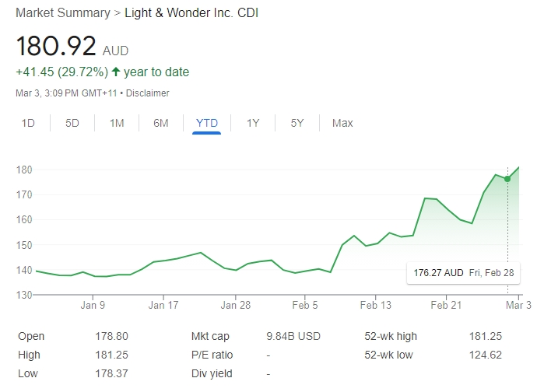The width and height of the screenshot is (558, 392).
Task: Select the YTD tab
Action: coord(207,123)
